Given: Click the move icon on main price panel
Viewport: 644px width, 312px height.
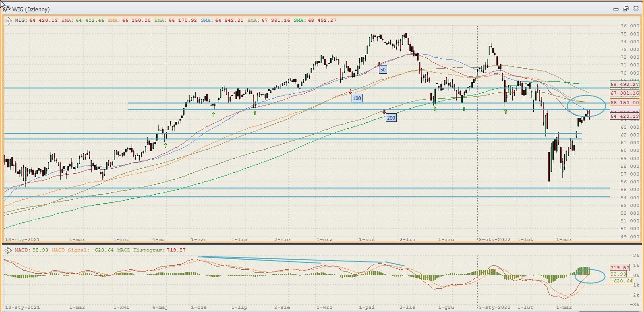Looking at the screenshot, I should pos(8,20).
